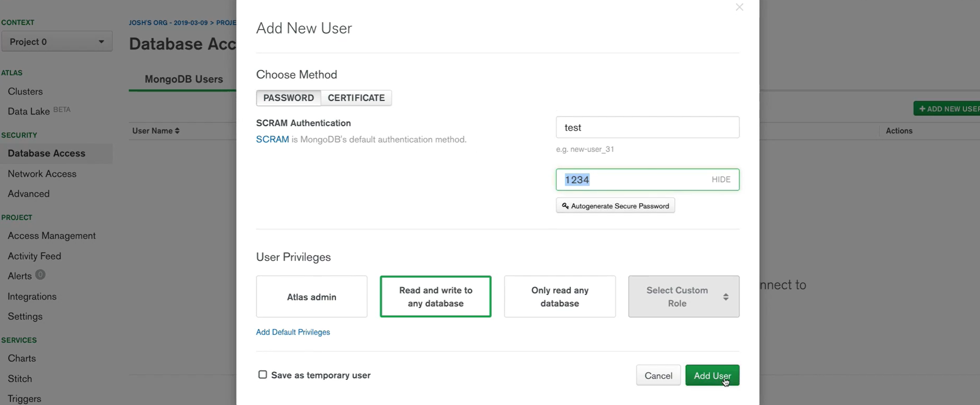Click the Alerts count badge
Image resolution: width=980 pixels, height=405 pixels.
tap(40, 275)
